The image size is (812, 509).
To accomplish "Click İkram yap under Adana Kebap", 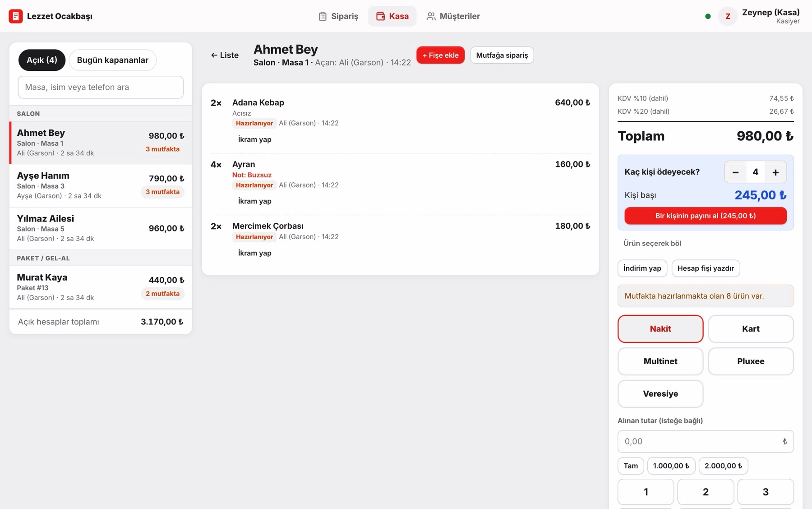I will click(x=254, y=139).
